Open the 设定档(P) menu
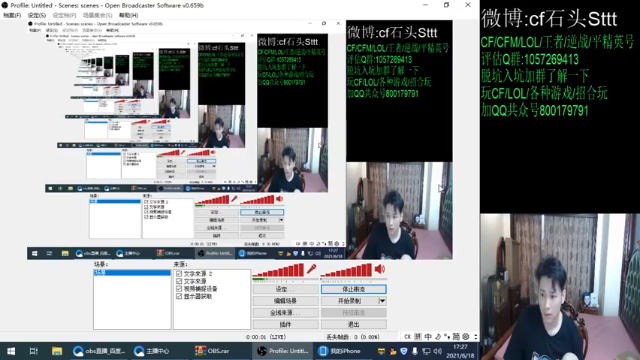 [64, 15]
